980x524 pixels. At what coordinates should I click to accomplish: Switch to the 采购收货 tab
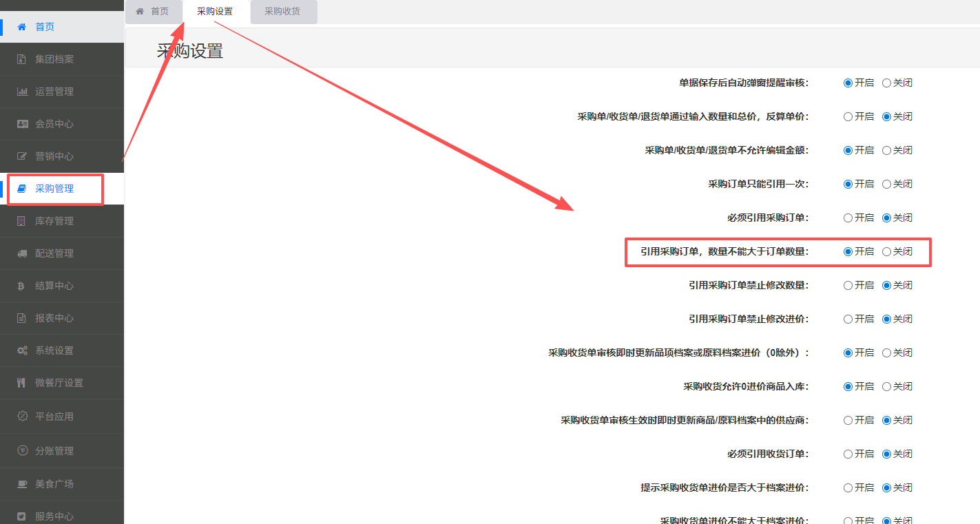282,12
